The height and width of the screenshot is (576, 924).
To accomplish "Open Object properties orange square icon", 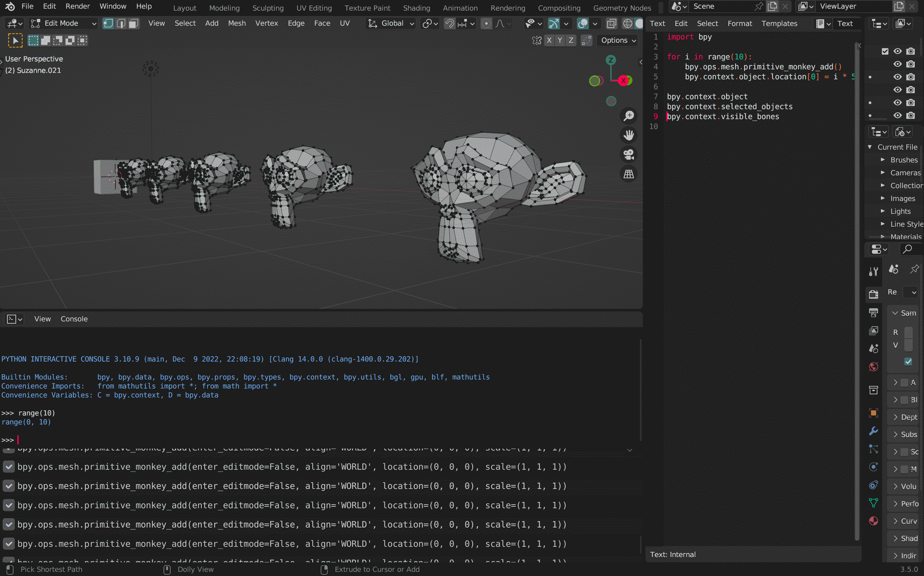I will [x=873, y=413].
